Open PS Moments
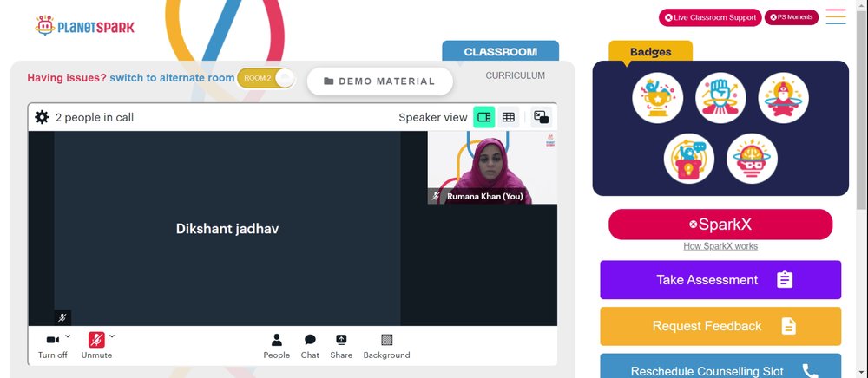 click(791, 17)
